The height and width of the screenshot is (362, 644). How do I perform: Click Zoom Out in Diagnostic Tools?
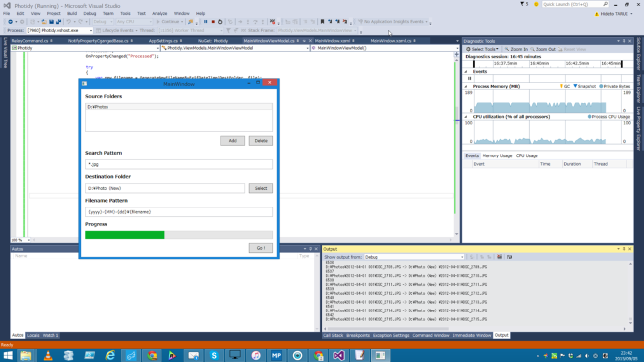(543, 49)
